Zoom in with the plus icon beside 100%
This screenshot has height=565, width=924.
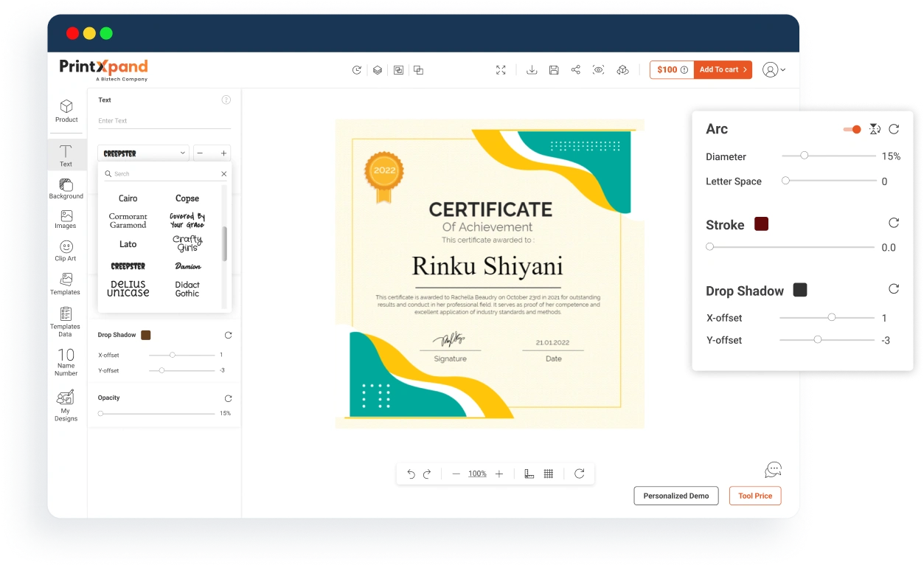499,474
